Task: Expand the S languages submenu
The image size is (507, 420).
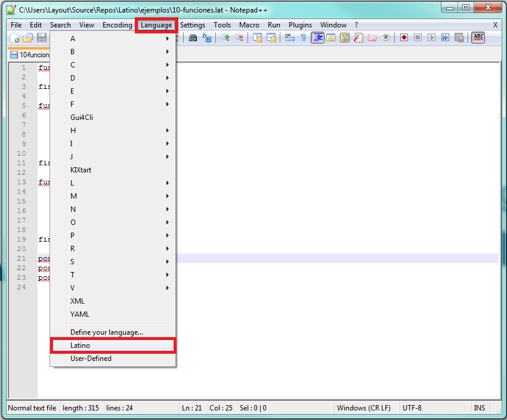Action: (x=113, y=261)
